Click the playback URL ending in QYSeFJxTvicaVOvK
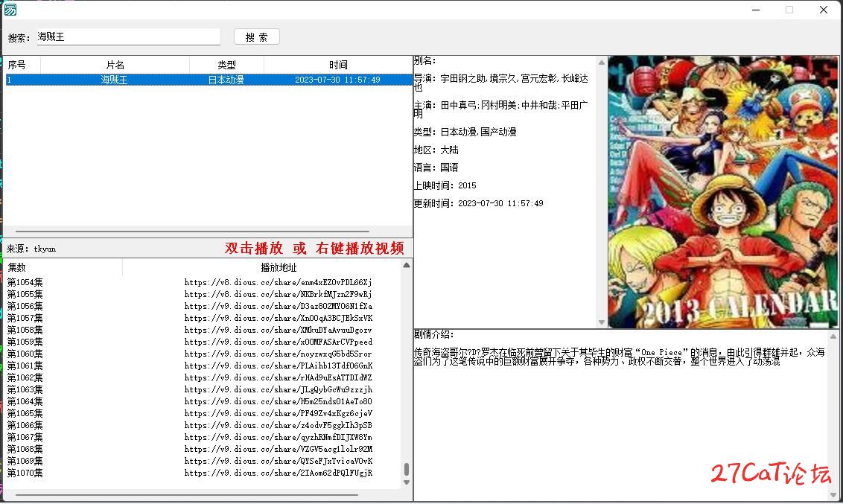This screenshot has width=843, height=504. click(278, 461)
